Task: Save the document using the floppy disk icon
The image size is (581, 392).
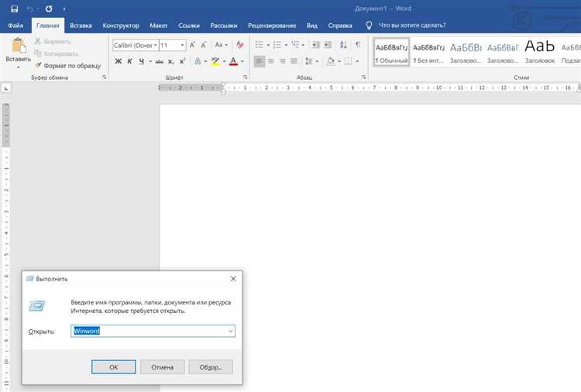Action: tap(15, 9)
